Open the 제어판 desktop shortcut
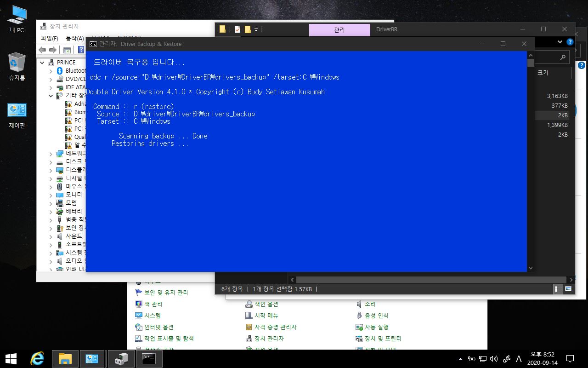588x368 pixels. 17,115
